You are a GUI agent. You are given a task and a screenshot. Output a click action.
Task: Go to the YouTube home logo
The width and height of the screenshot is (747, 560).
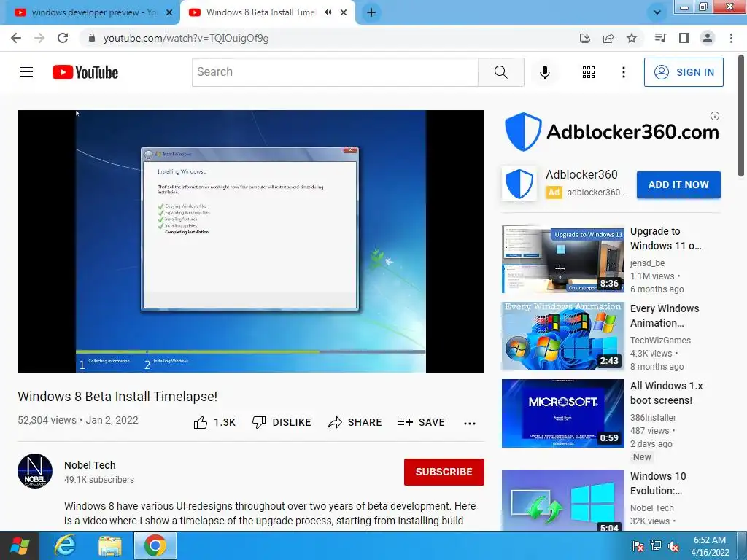pyautogui.click(x=85, y=72)
